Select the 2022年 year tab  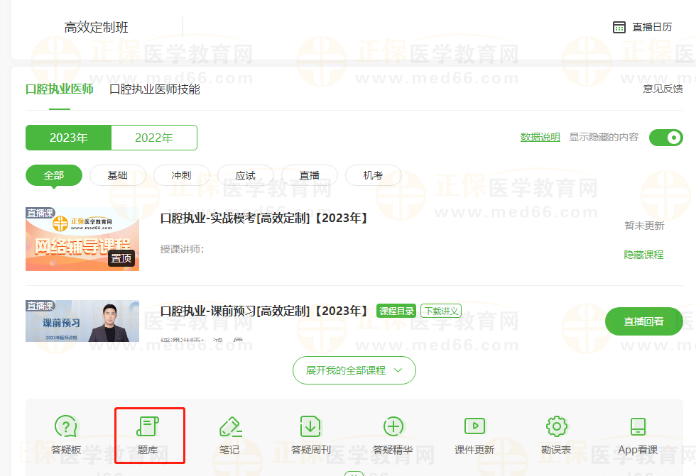(x=154, y=138)
